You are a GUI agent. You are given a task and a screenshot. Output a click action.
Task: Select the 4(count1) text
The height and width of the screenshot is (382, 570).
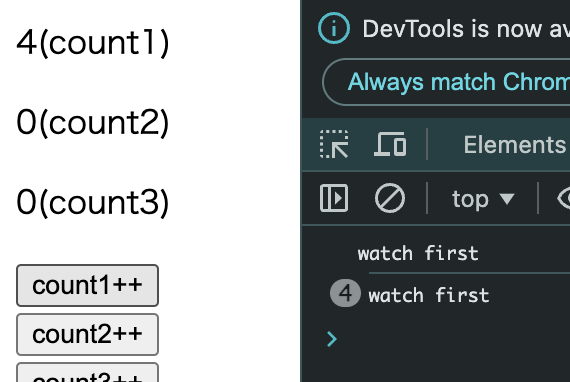(x=93, y=43)
